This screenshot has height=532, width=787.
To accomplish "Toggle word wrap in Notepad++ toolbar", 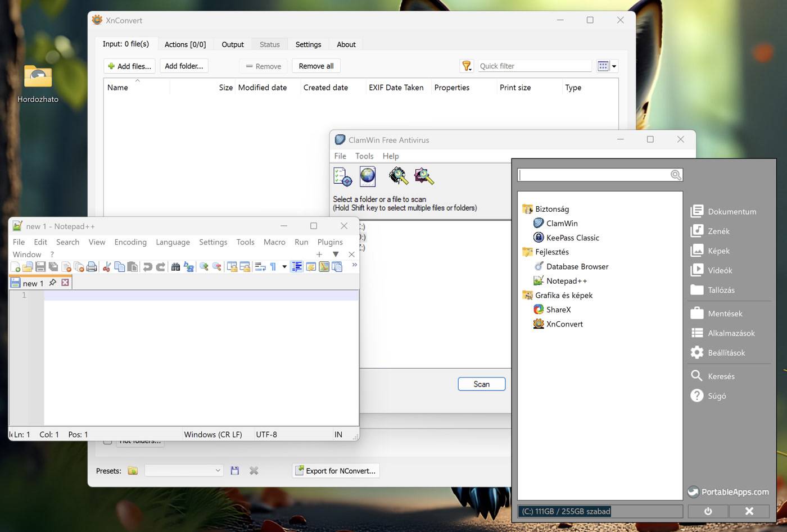I will click(x=260, y=267).
